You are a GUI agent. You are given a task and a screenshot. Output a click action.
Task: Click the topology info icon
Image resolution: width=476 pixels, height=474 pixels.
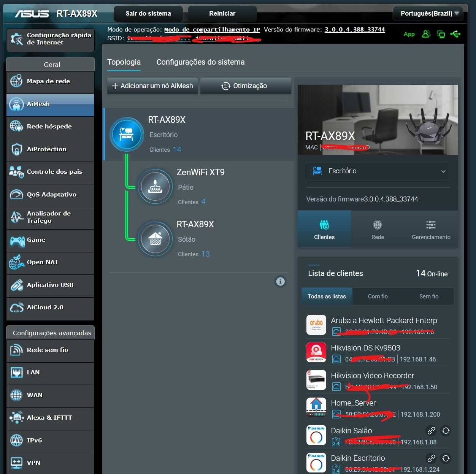coord(280,281)
